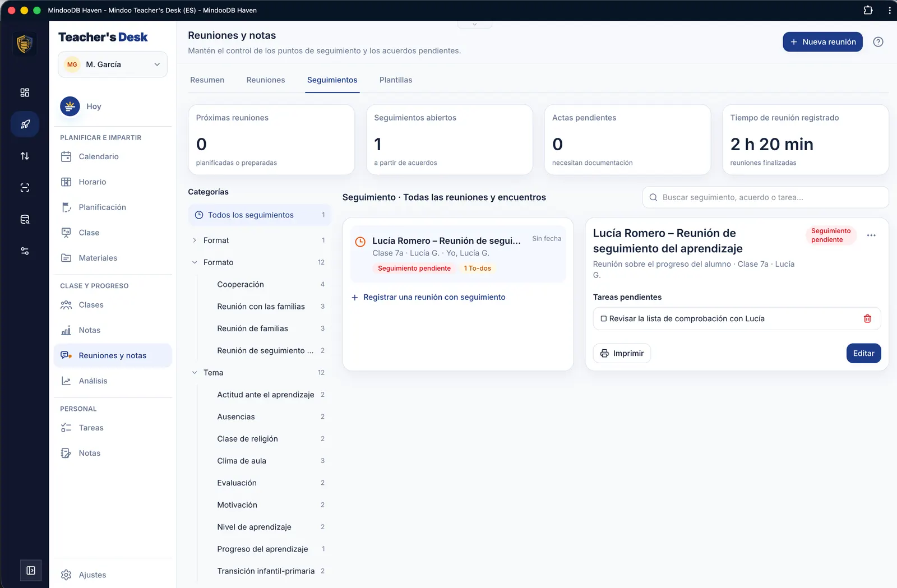
Task: Click the collapse chevron above the header
Action: point(475,24)
